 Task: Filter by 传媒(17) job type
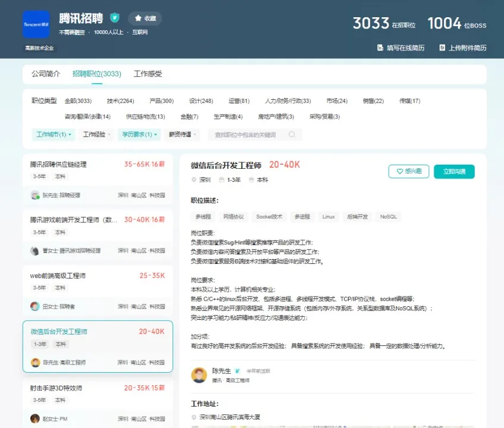point(410,101)
